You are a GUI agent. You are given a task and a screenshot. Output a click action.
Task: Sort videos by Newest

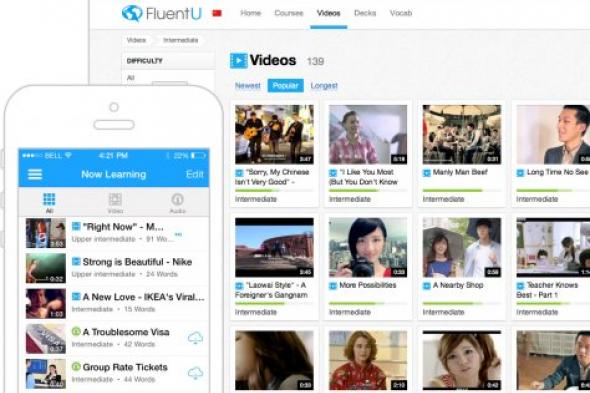point(248,86)
